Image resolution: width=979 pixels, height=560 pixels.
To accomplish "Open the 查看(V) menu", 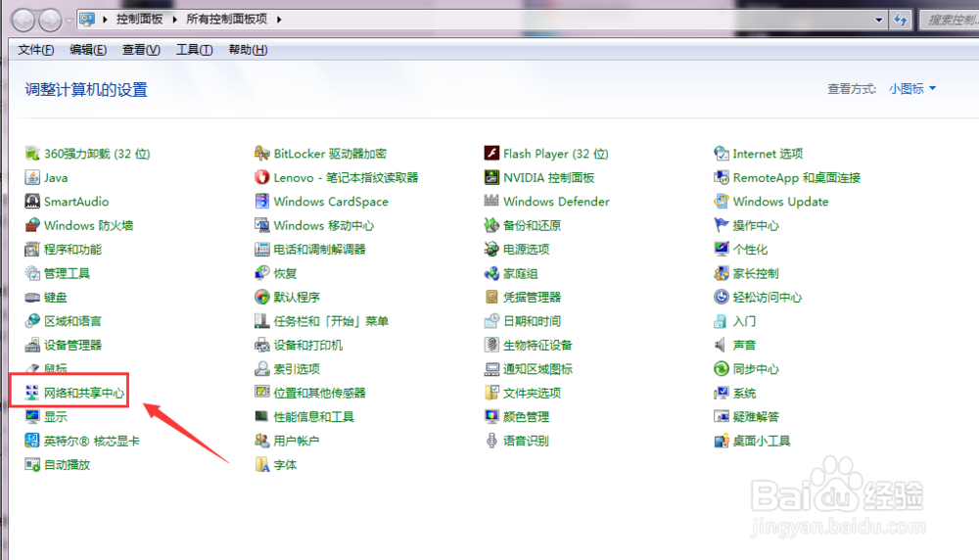I will click(141, 50).
